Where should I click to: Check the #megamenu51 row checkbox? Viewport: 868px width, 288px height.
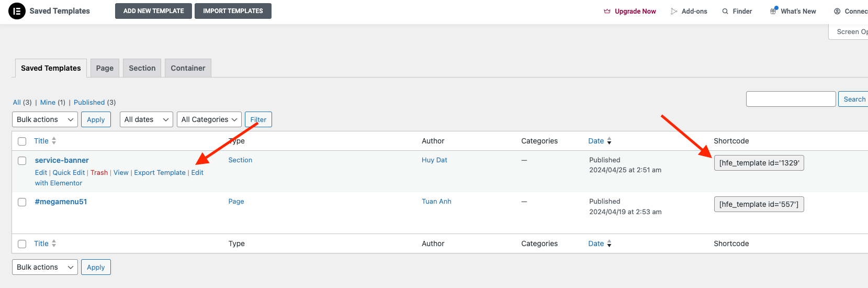point(22,202)
